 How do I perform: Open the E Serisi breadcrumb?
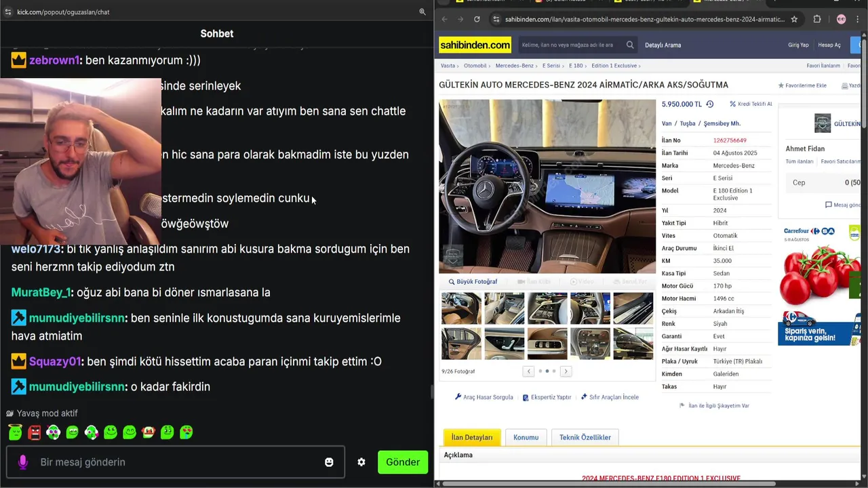coord(551,66)
